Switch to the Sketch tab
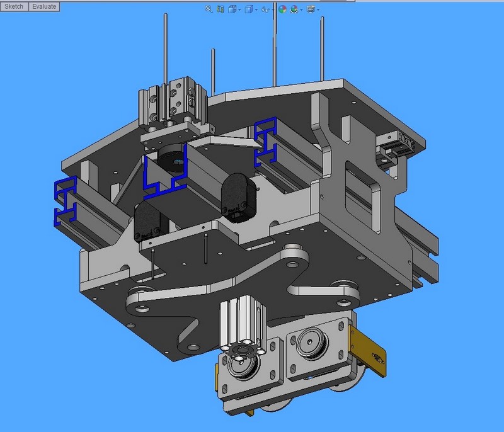Screen dimensions: 504x432 click(14, 6)
